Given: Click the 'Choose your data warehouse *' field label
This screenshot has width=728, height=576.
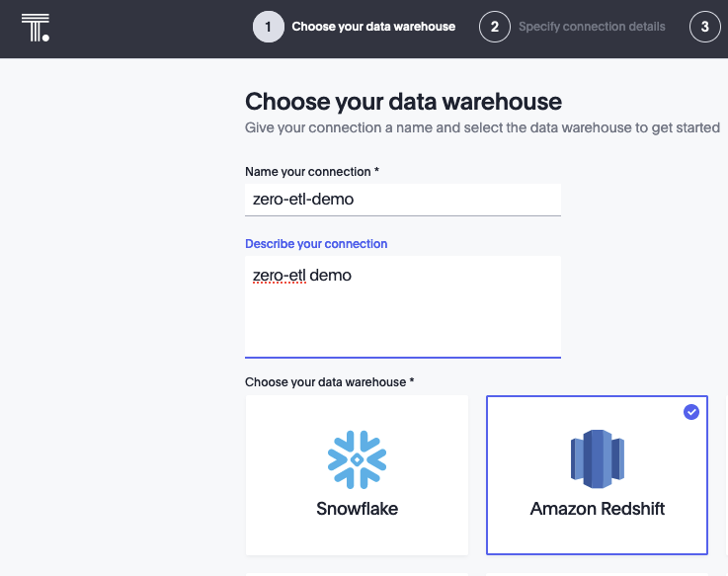Looking at the screenshot, I should point(329,381).
